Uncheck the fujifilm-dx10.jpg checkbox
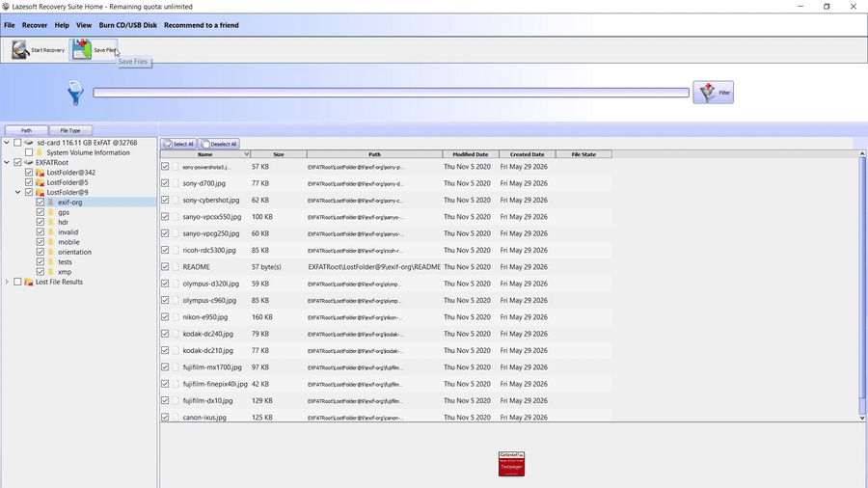868x488 pixels. (165, 400)
